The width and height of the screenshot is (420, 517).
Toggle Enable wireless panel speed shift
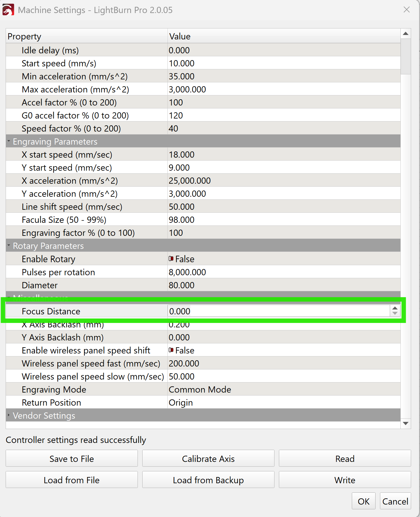[171, 350]
